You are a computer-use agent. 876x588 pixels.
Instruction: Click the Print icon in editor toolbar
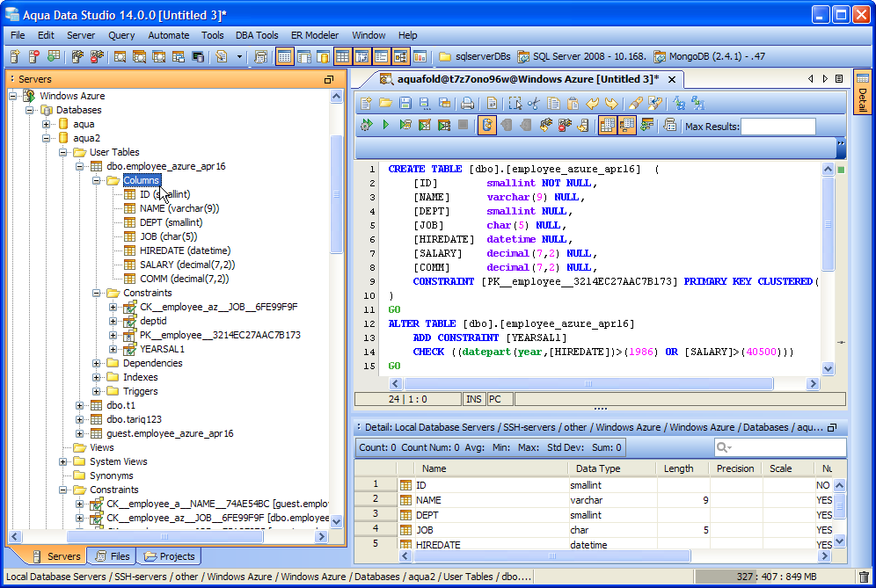[468, 103]
